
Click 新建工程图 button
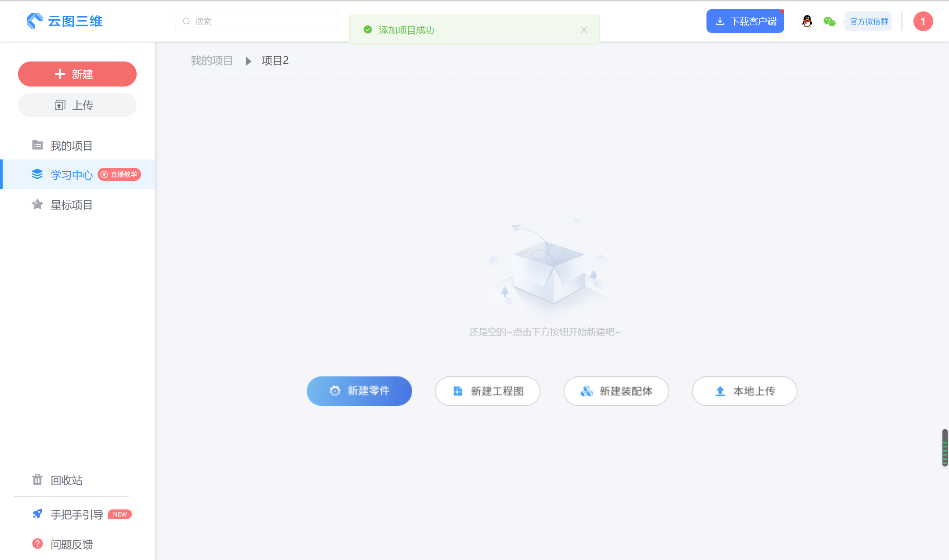tap(488, 391)
